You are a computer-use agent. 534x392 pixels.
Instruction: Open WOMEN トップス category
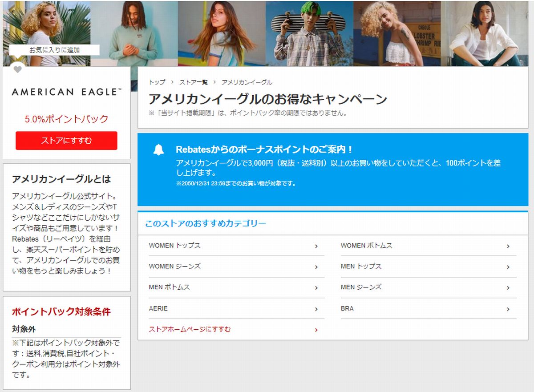236,246
